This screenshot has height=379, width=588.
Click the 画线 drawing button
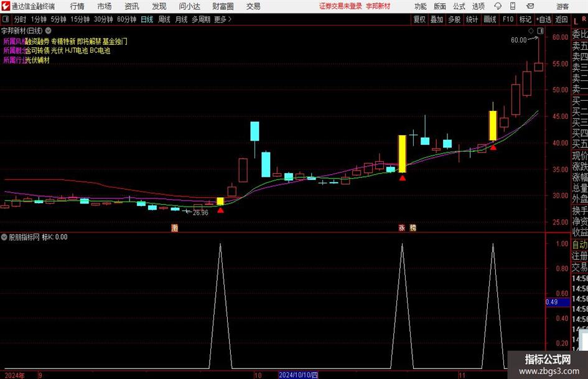tap(490, 19)
